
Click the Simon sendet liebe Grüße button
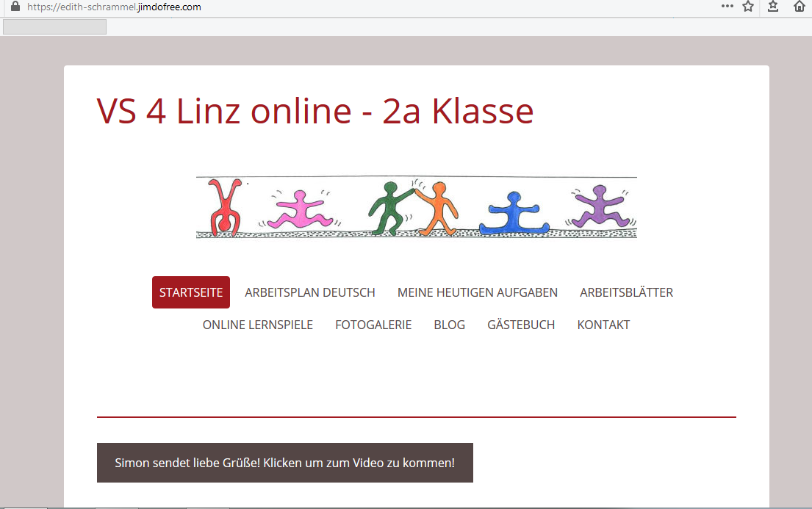pyautogui.click(x=285, y=463)
